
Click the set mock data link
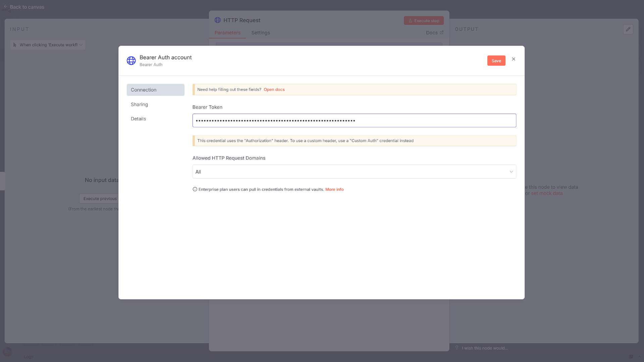tap(547, 193)
